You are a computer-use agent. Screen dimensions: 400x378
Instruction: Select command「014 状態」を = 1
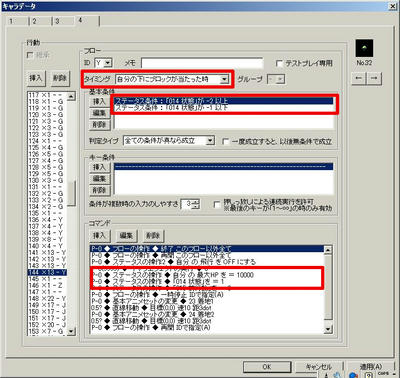(207, 282)
